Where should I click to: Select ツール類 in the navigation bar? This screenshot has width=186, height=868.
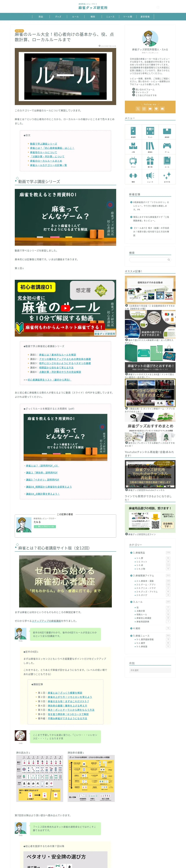(128, 16)
